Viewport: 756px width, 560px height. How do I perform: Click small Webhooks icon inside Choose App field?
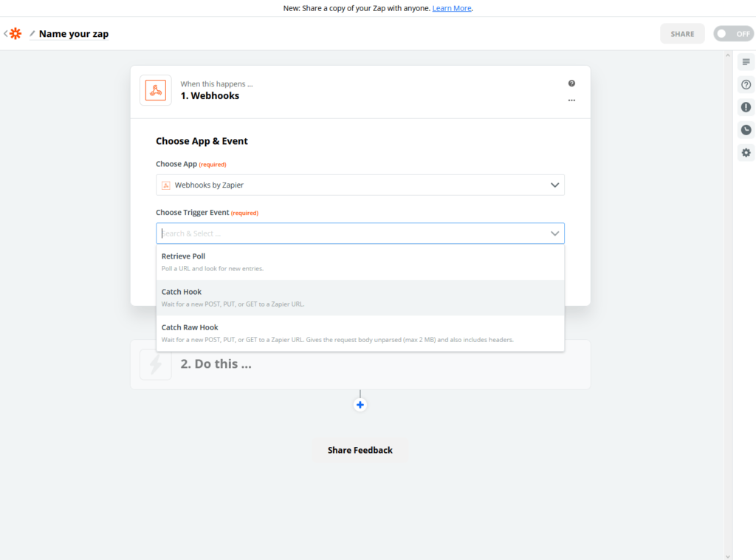(166, 185)
